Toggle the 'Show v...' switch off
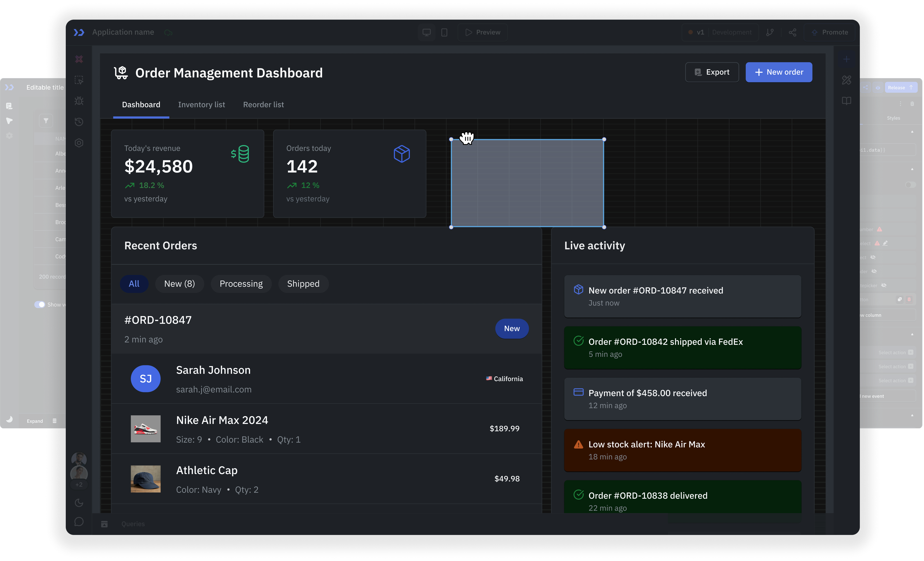Viewport: 924px width, 561px height. click(x=39, y=305)
